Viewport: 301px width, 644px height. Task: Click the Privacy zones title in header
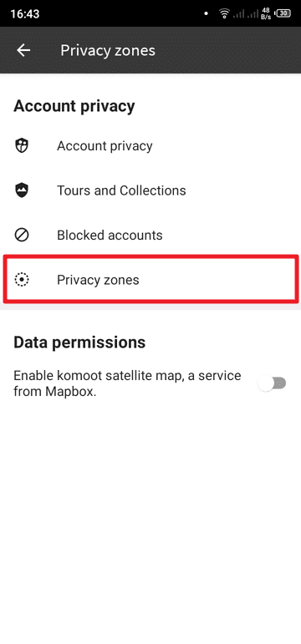pos(108,50)
